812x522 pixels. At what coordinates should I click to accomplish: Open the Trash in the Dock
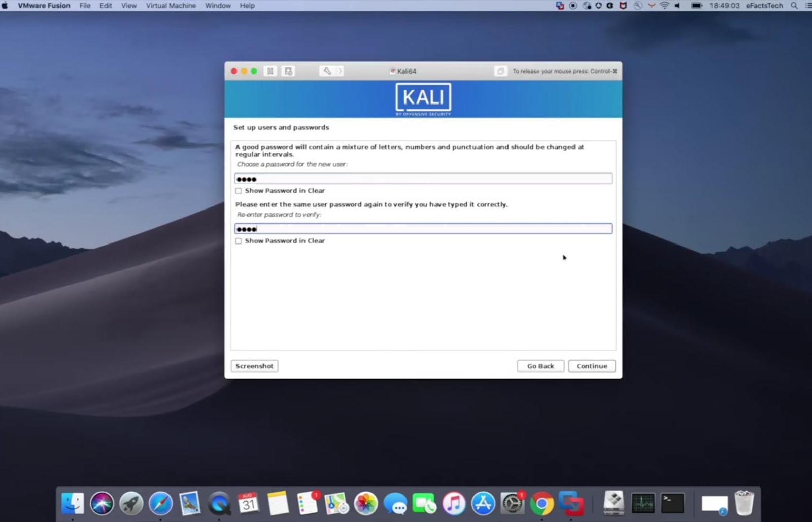pos(744,503)
